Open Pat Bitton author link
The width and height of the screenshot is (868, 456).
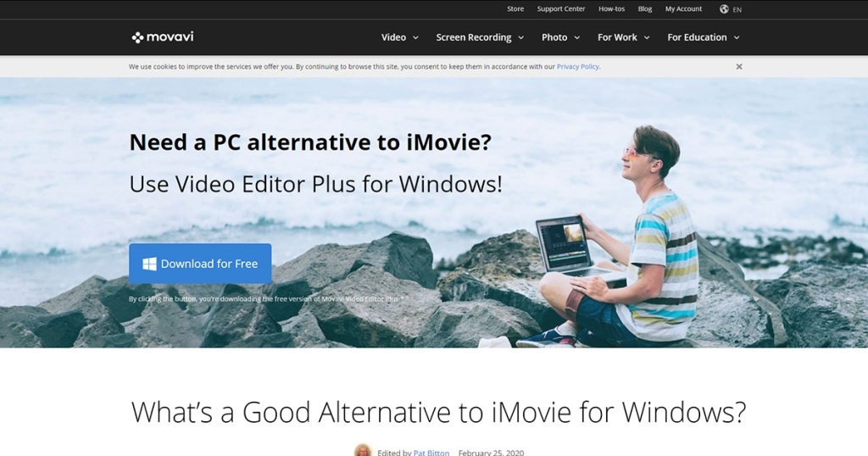(431, 452)
